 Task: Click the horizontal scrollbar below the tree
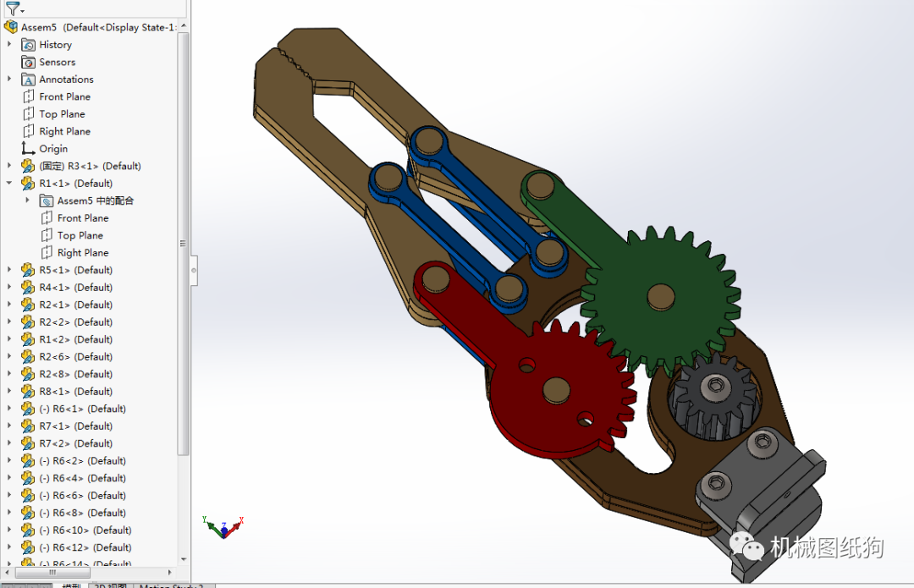tap(52, 574)
